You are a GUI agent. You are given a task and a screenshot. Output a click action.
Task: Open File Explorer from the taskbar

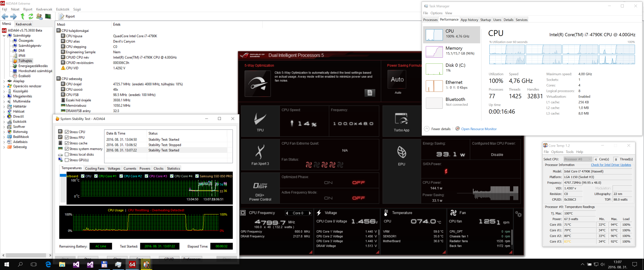(x=62, y=264)
